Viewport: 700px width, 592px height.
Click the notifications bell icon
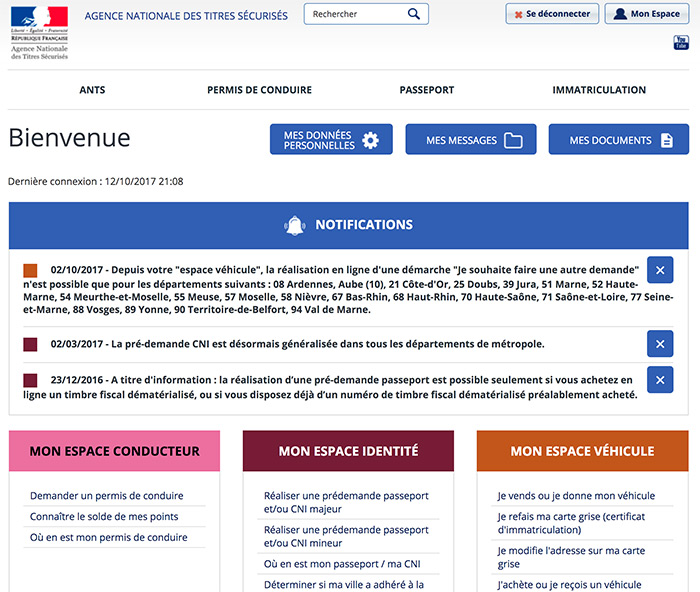[x=294, y=225]
